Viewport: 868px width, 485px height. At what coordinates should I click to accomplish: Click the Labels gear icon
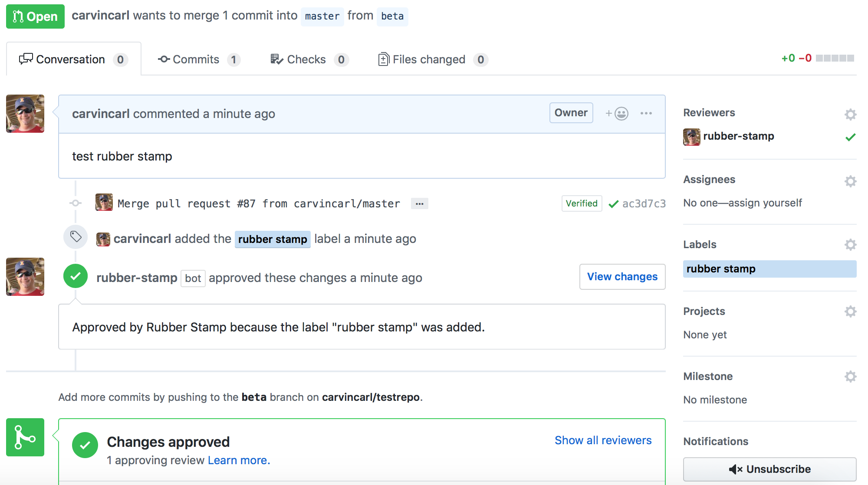(850, 245)
